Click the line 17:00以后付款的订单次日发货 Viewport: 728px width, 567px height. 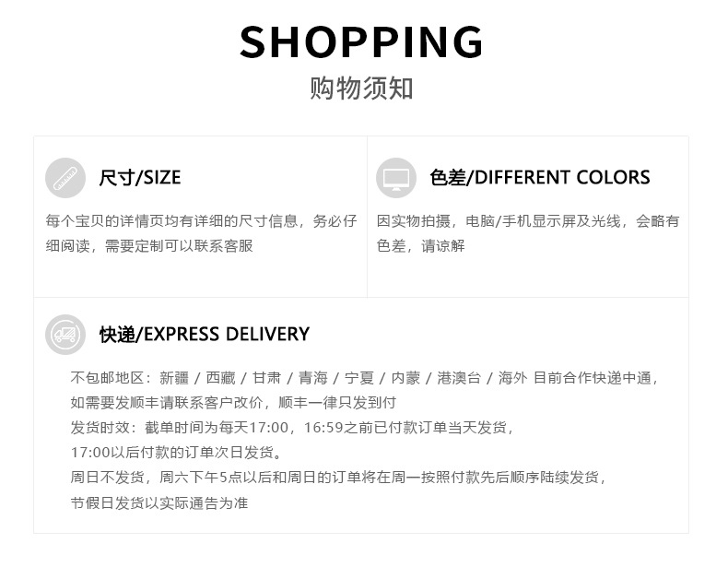pyautogui.click(x=177, y=453)
